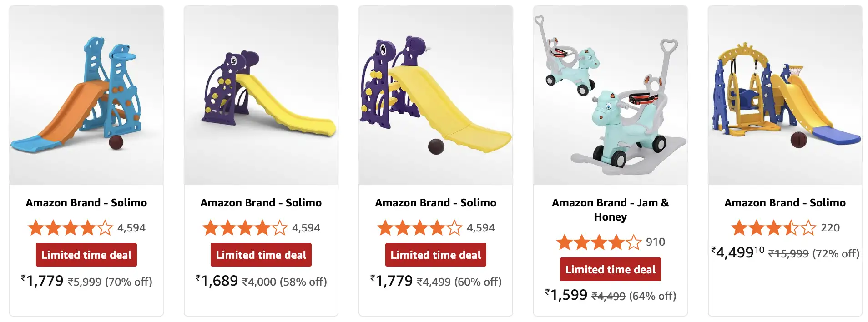Open the purple dinosaur slide product image

[261, 93]
